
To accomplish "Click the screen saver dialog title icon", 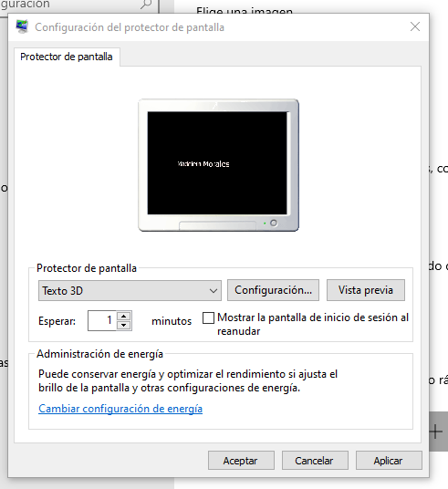I will click(22, 26).
